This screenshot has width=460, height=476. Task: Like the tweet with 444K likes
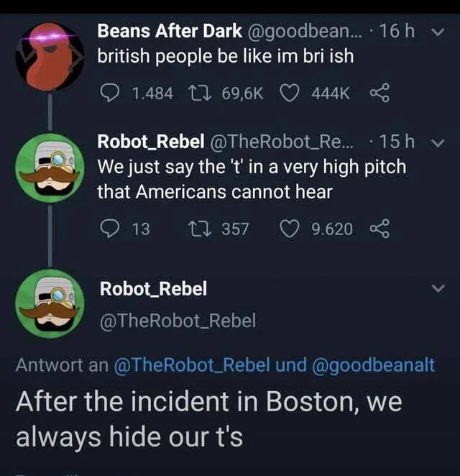[x=289, y=93]
